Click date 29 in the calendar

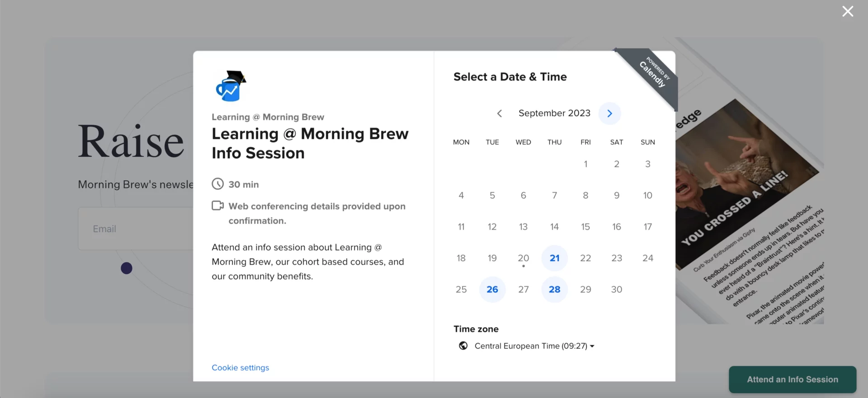(585, 289)
